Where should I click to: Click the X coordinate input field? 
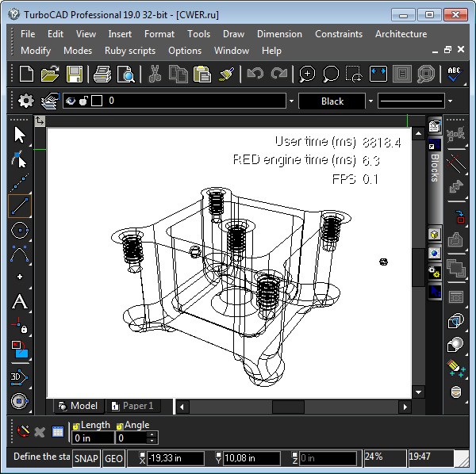click(176, 458)
